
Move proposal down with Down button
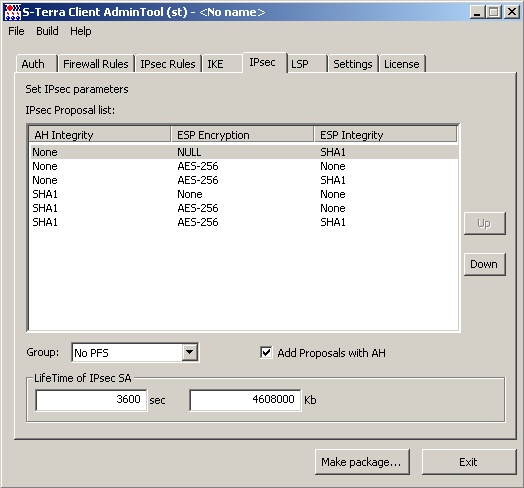(485, 264)
